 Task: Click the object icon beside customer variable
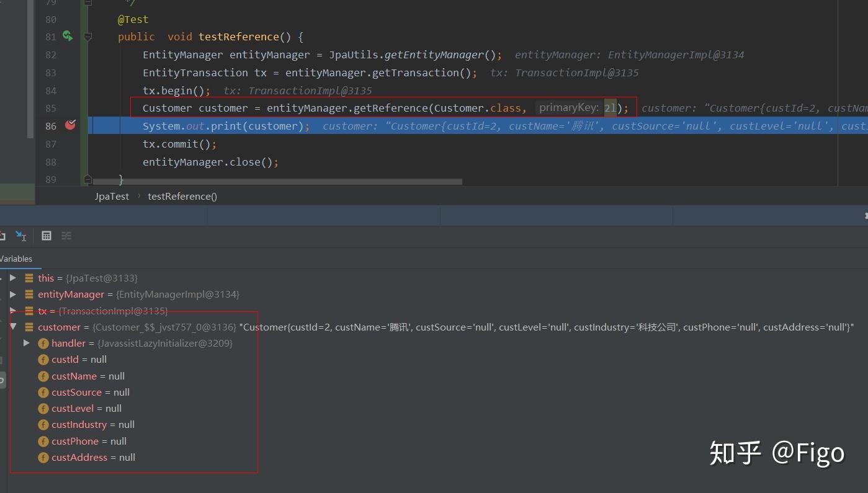tap(29, 327)
